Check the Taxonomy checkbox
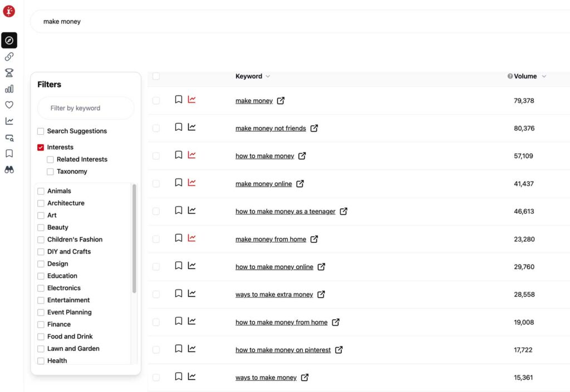Viewport: 570px width, 392px height. tap(50, 171)
